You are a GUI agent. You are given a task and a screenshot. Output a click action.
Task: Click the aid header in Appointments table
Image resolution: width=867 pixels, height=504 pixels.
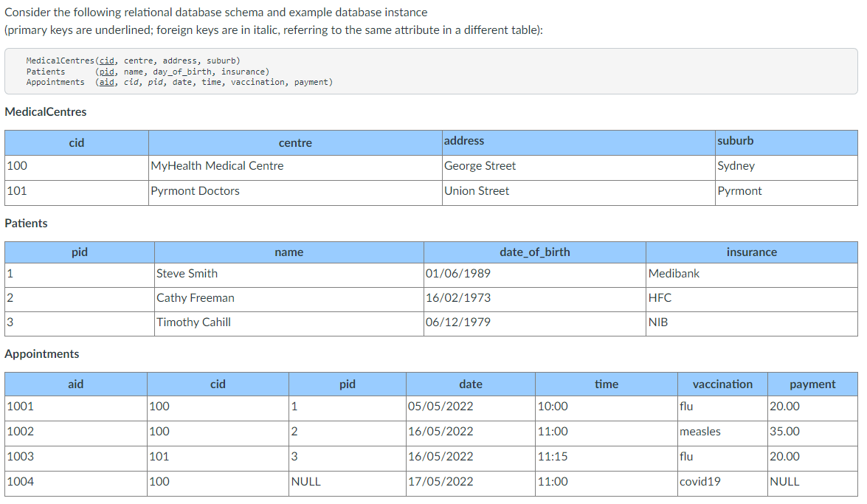75,384
